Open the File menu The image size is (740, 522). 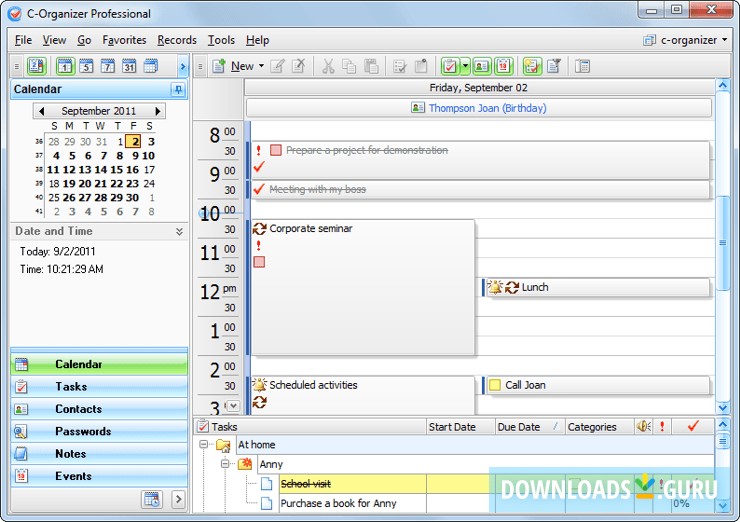tap(23, 40)
